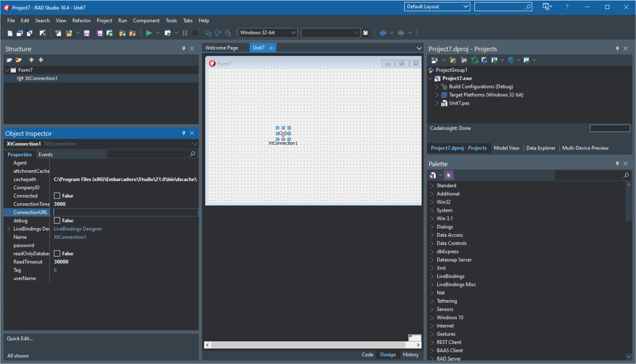Screen dimensions: 636x364
Task: Click the blue Back navigation arrow
Action: pos(383,33)
